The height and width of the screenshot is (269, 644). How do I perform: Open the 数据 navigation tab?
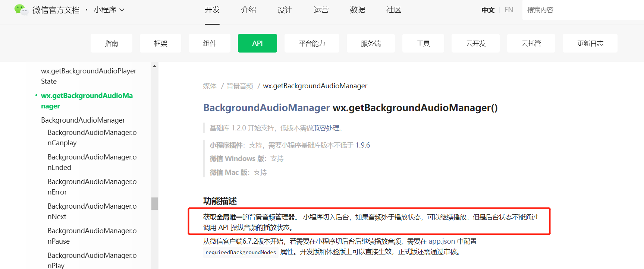(x=357, y=10)
